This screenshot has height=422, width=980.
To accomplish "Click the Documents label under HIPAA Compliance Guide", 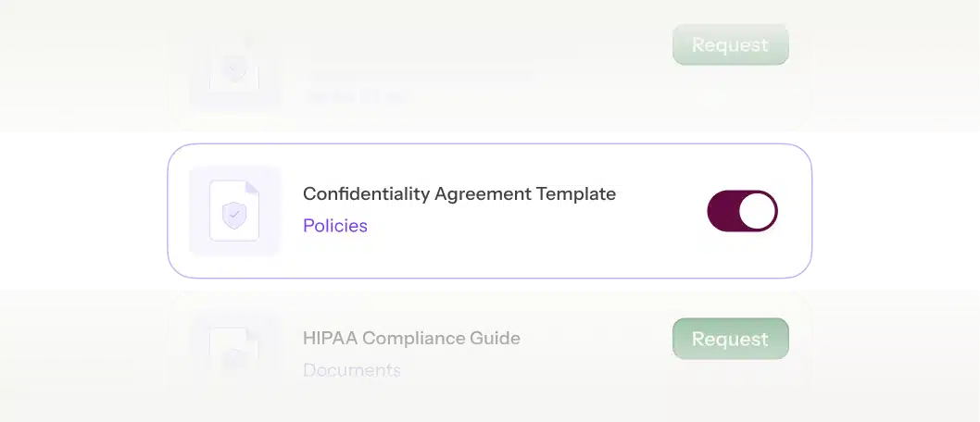I will [351, 370].
